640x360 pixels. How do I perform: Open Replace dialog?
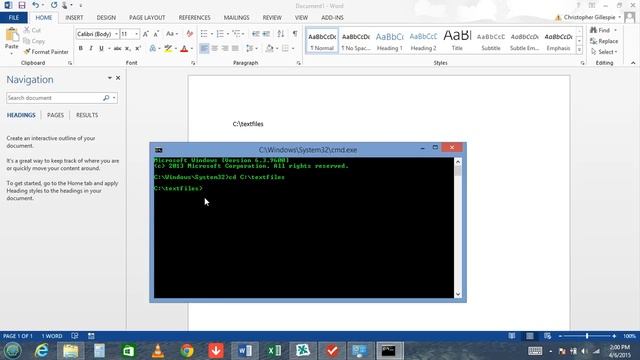(604, 41)
